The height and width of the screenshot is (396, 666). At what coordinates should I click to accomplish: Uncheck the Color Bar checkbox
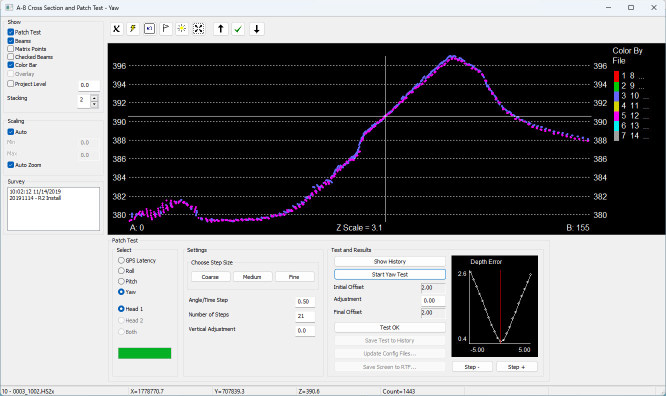click(x=11, y=65)
